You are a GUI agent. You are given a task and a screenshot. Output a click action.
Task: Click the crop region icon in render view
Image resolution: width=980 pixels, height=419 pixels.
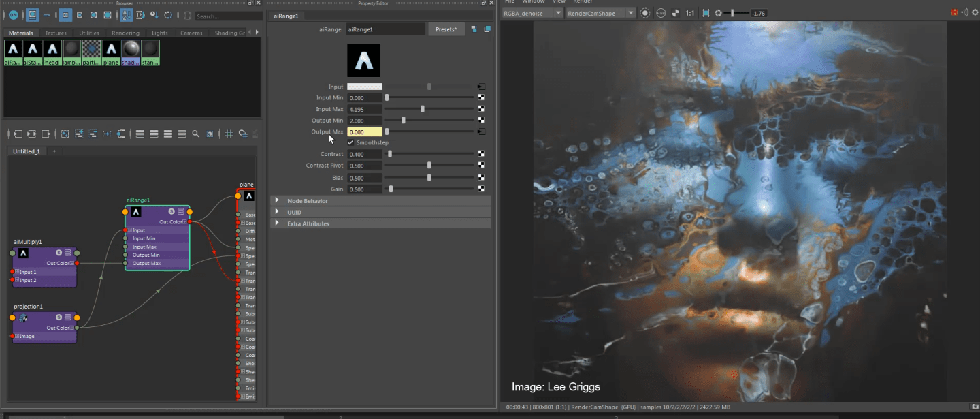706,13
